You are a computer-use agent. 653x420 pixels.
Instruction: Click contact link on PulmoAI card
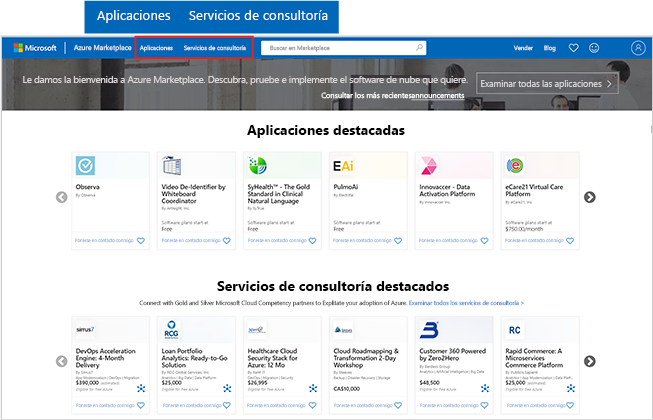pos(362,241)
